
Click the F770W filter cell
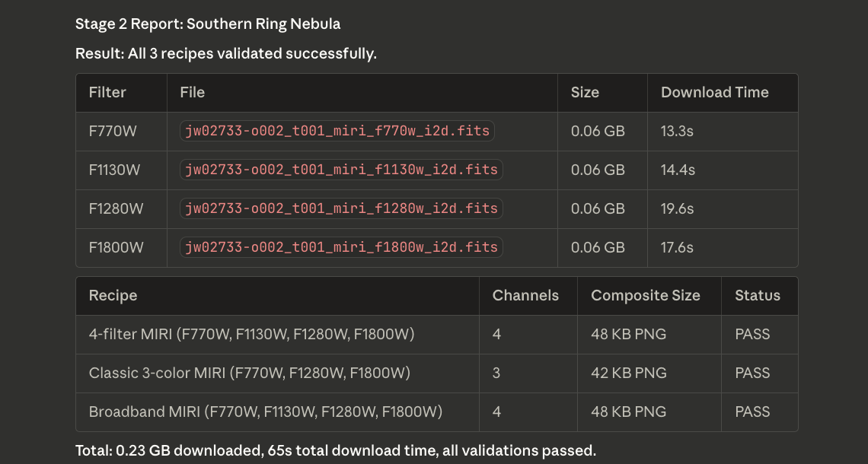click(x=113, y=131)
